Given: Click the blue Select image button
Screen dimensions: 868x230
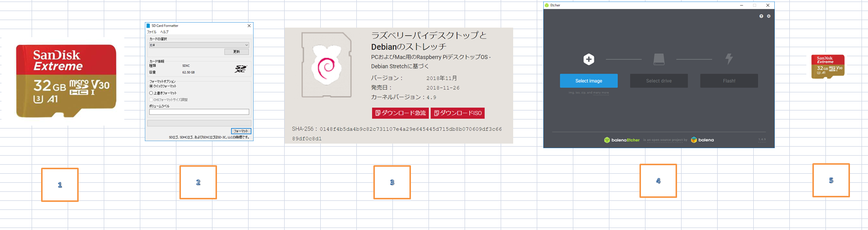Looking at the screenshot, I should (589, 81).
